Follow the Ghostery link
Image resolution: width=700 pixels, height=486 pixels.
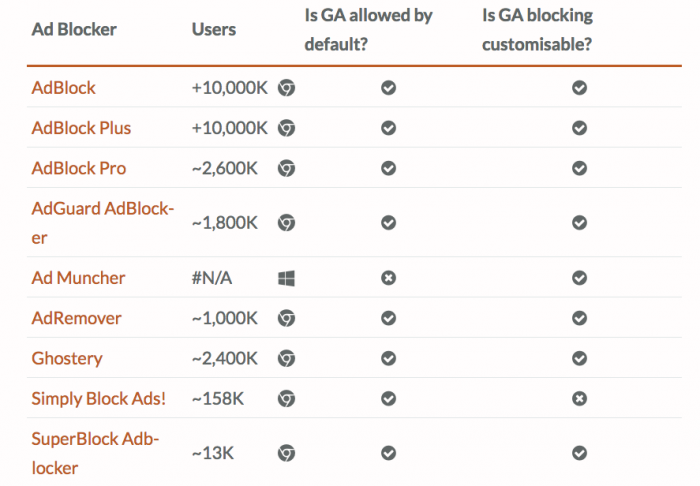pyautogui.click(x=67, y=358)
